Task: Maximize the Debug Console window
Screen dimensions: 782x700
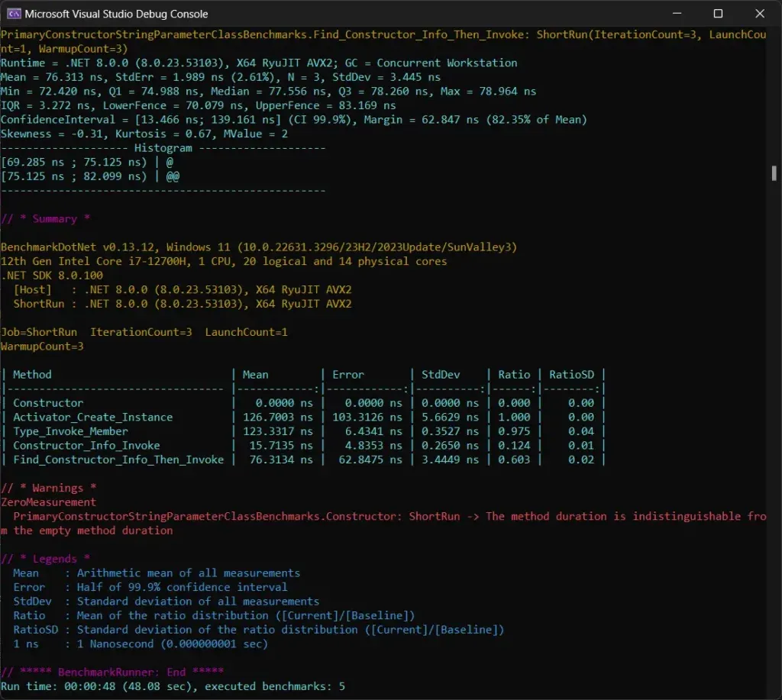Action: [718, 14]
